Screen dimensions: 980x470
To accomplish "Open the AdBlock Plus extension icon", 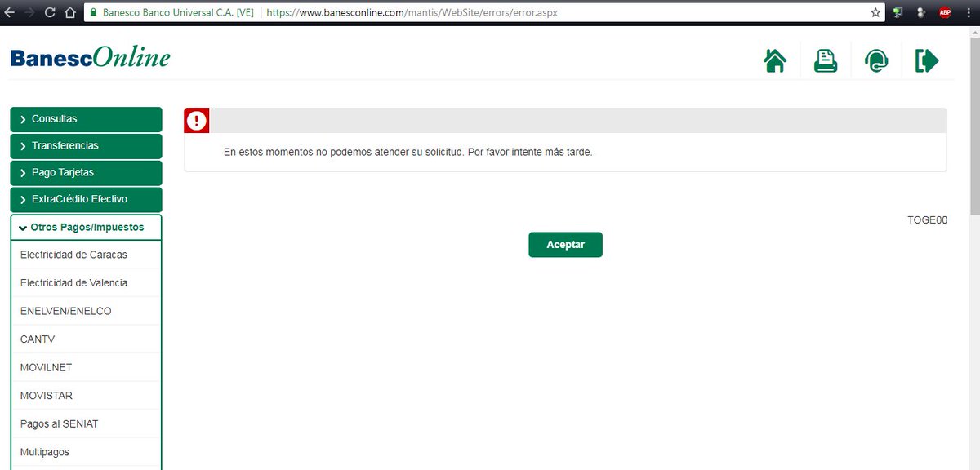I will point(945,12).
